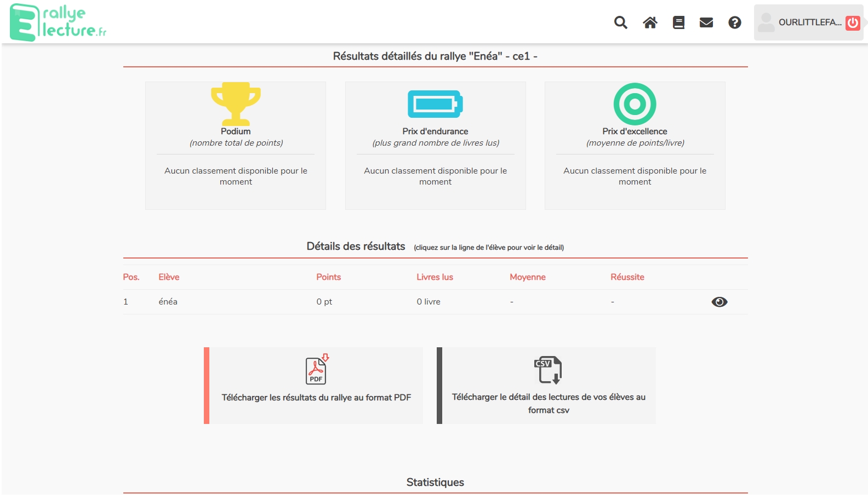
Task: Click the Points column header
Action: (x=328, y=277)
